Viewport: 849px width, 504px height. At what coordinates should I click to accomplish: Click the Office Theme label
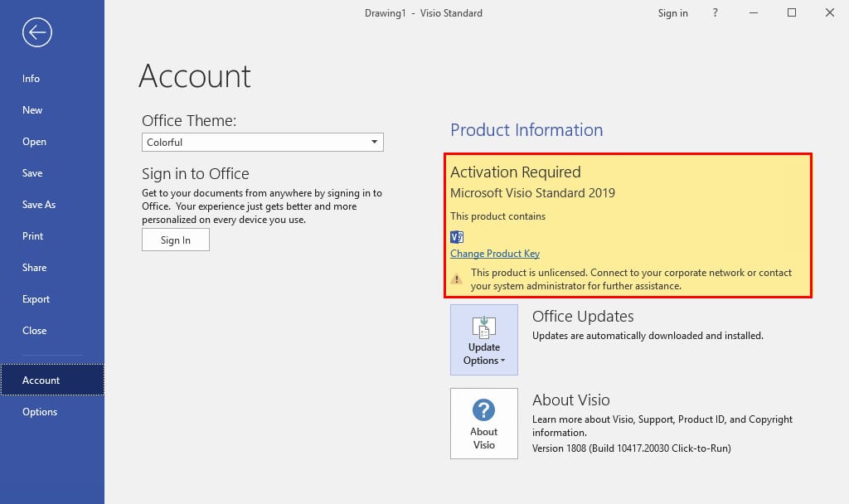pos(189,120)
